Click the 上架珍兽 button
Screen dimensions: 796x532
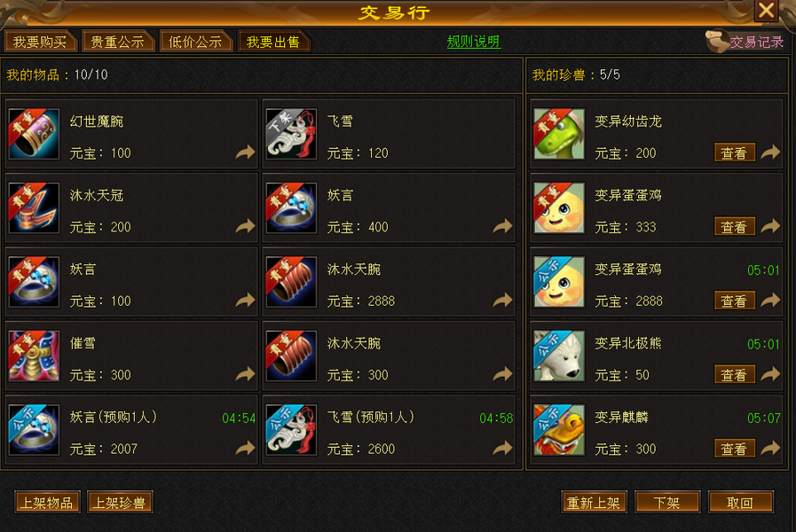click(120, 503)
